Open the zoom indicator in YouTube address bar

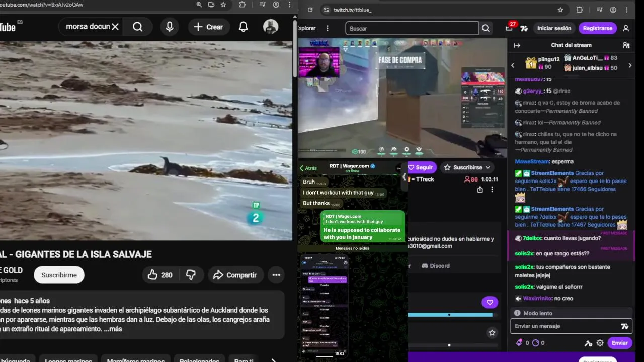click(x=199, y=5)
